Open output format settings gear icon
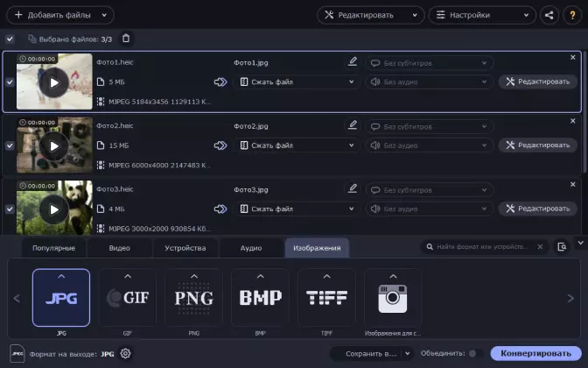588x368 pixels. [125, 354]
